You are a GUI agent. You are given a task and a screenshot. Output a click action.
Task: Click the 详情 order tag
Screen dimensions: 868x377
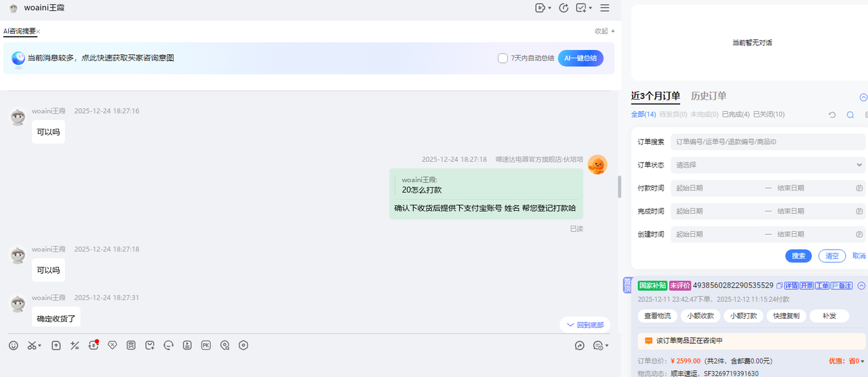pos(792,285)
